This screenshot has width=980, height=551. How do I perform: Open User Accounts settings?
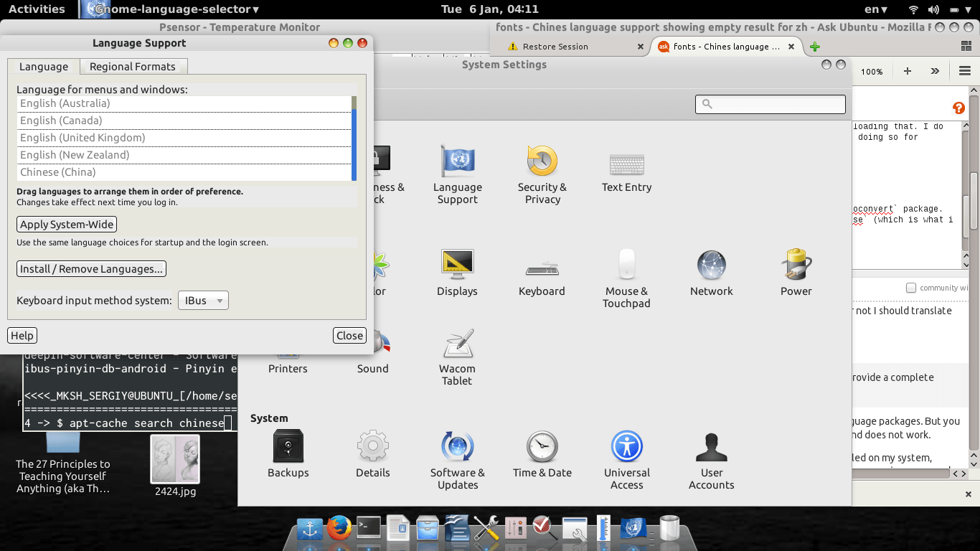pyautogui.click(x=711, y=460)
